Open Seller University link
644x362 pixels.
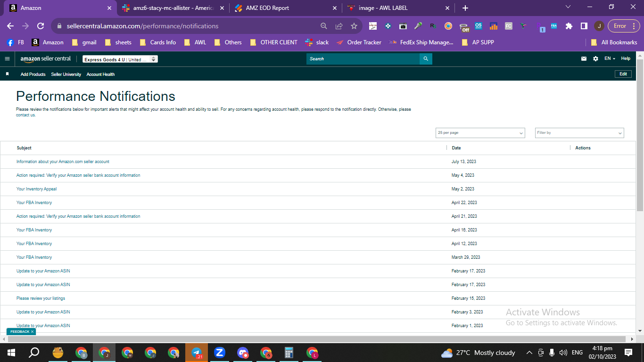pyautogui.click(x=66, y=74)
